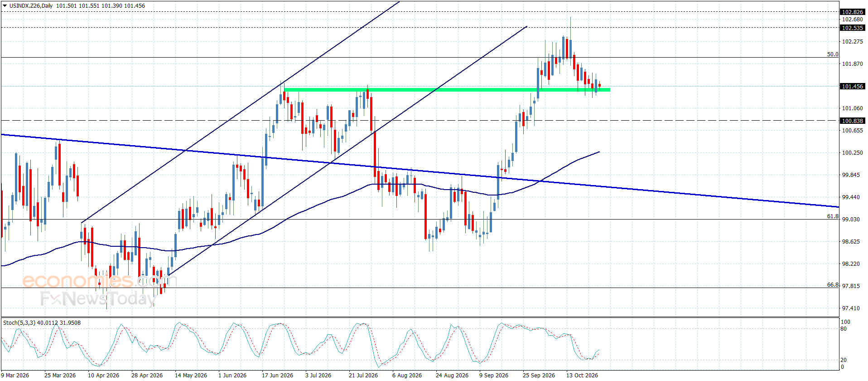The image size is (868, 381).
Task: Click the 100.838 dashed level price tag
Action: [852, 121]
